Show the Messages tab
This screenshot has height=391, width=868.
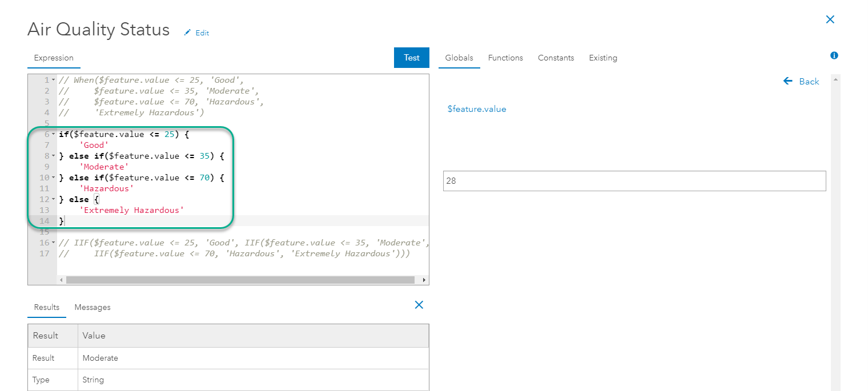[93, 307]
